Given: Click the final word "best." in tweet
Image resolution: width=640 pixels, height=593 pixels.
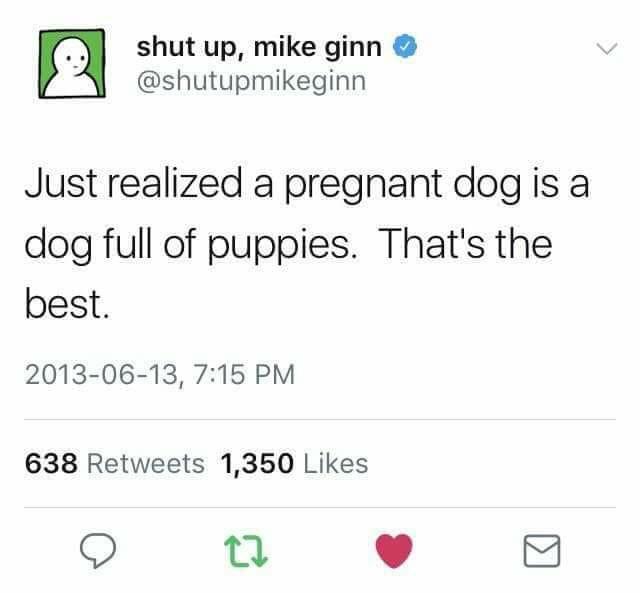Looking at the screenshot, I should [67, 304].
